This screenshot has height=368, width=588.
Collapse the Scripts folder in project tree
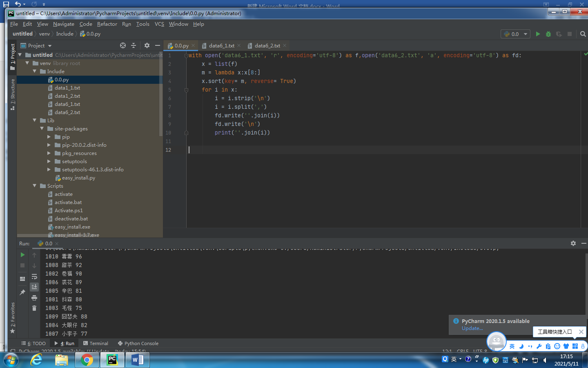pyautogui.click(x=35, y=186)
